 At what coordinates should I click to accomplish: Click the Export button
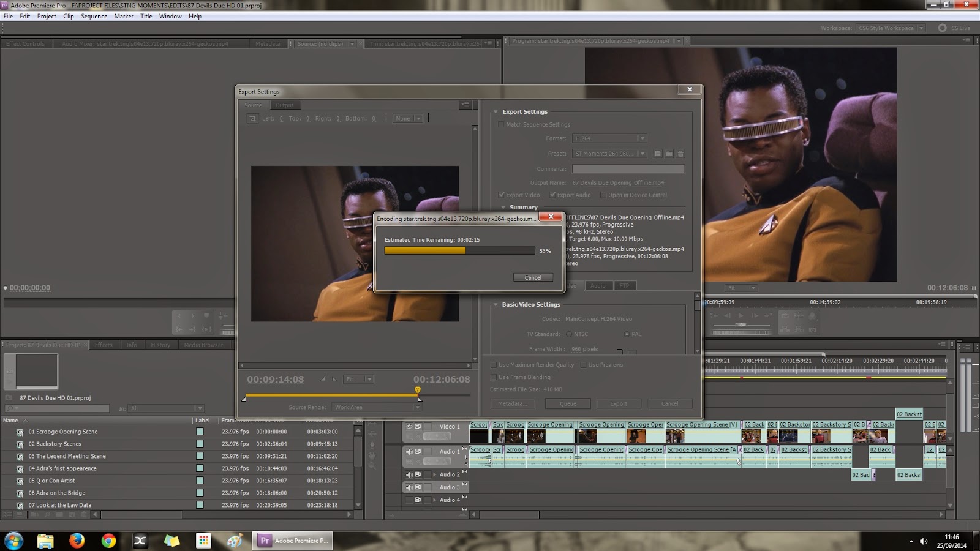pos(619,403)
